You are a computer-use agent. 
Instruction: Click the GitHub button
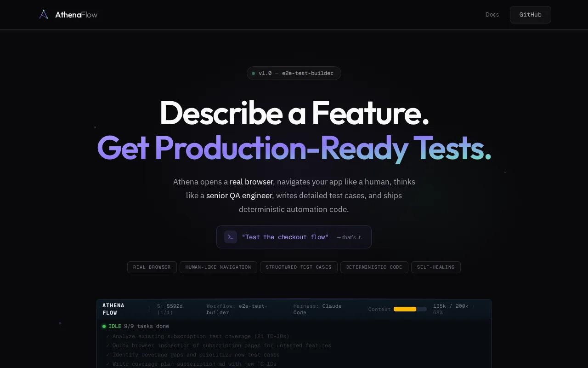click(531, 15)
